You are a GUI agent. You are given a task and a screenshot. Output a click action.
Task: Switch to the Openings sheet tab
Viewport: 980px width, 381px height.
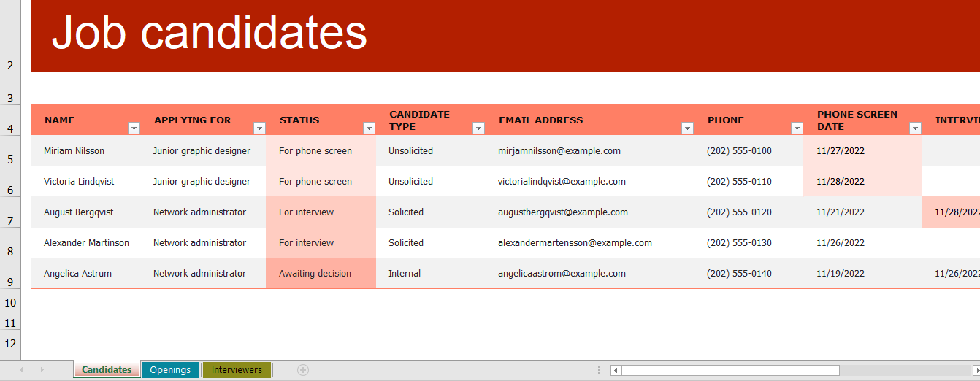170,370
